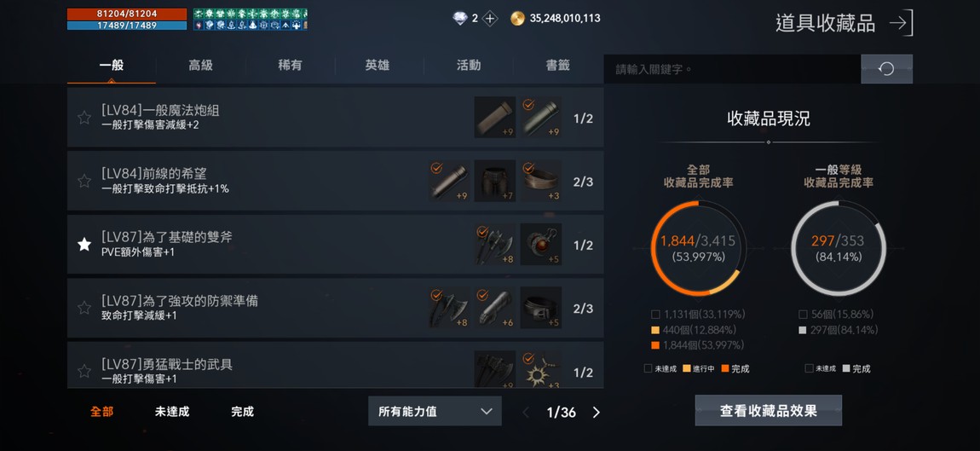Image resolution: width=980 pixels, height=451 pixels.
Task: Unstar the 為了基礎的雙斧 collection
Action: 84,245
